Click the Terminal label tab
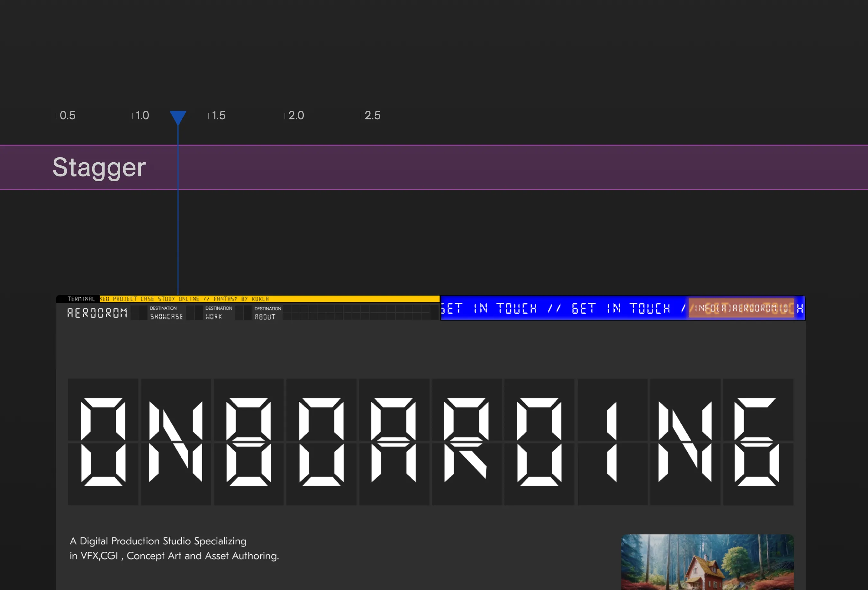 pyautogui.click(x=81, y=299)
